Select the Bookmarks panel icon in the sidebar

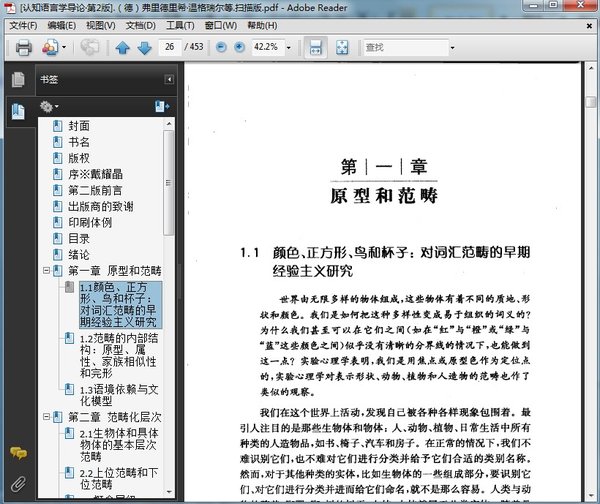[x=18, y=112]
